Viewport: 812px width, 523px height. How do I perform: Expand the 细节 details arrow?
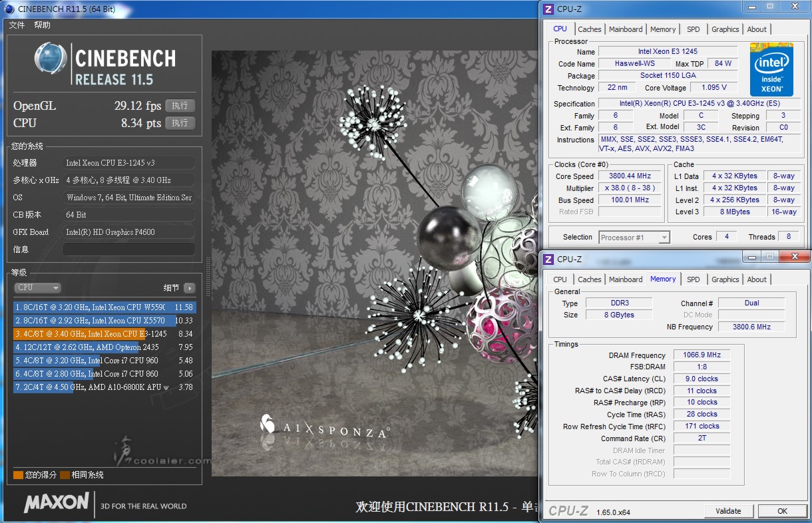click(x=190, y=288)
